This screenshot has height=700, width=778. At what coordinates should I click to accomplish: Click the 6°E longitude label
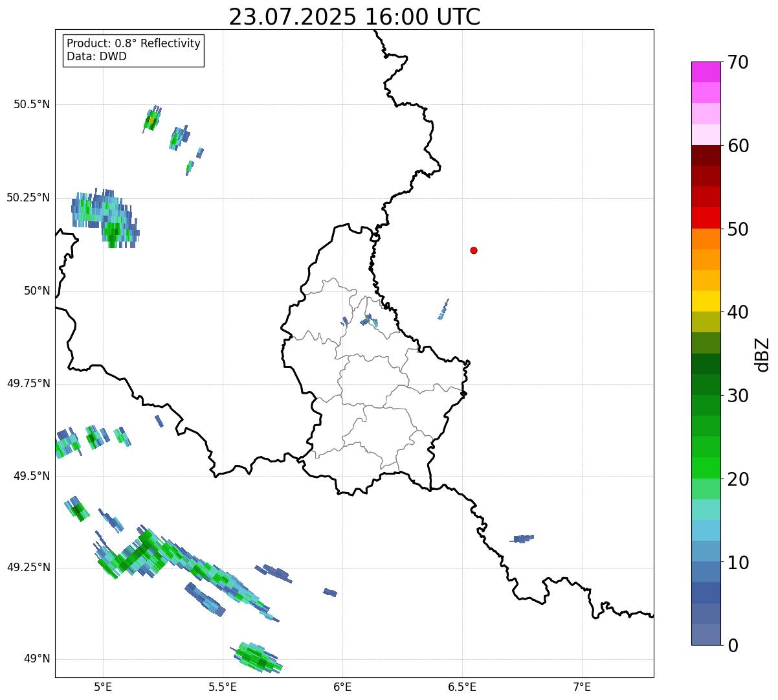[342, 686]
